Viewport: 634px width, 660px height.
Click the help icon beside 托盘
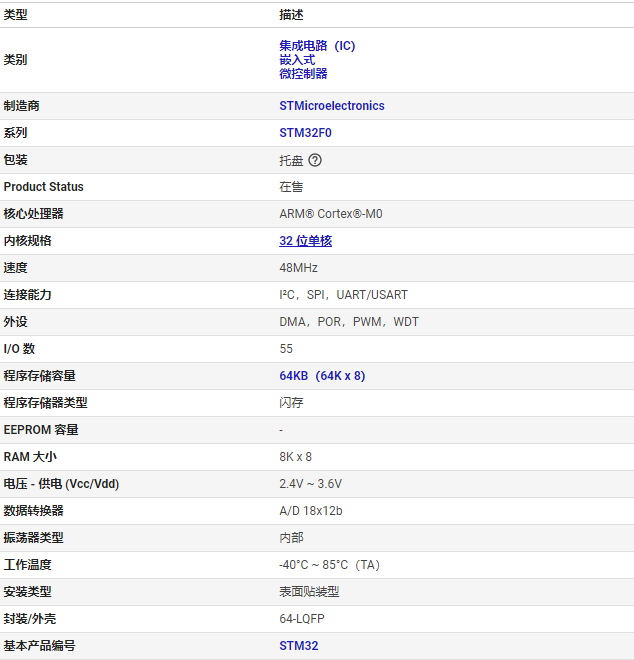click(315, 160)
